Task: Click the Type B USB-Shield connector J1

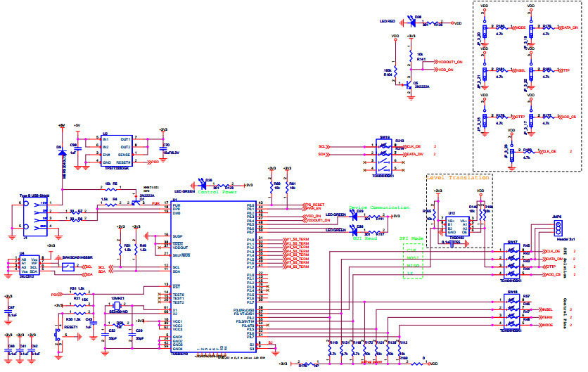Action: tap(33, 210)
